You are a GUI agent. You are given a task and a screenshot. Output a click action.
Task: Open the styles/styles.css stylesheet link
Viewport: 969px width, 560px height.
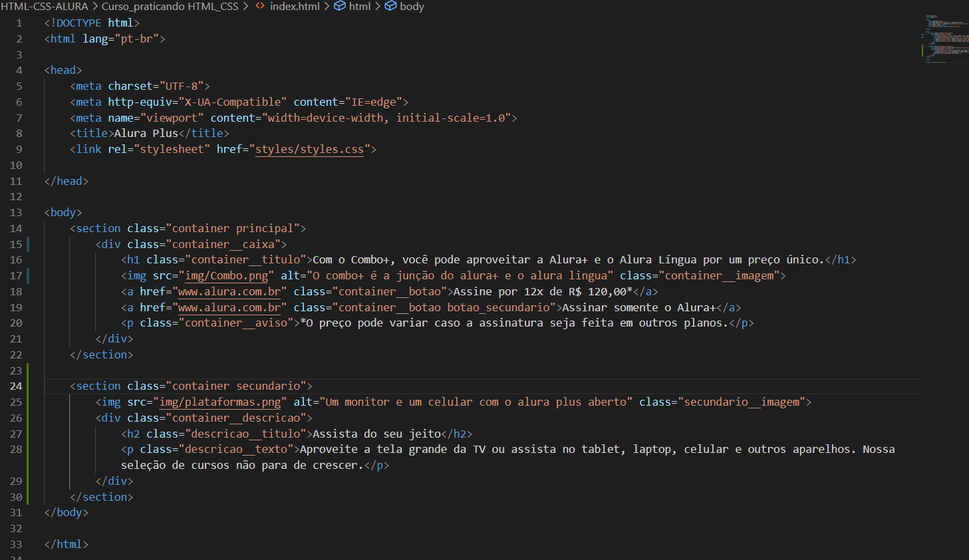[x=309, y=150]
